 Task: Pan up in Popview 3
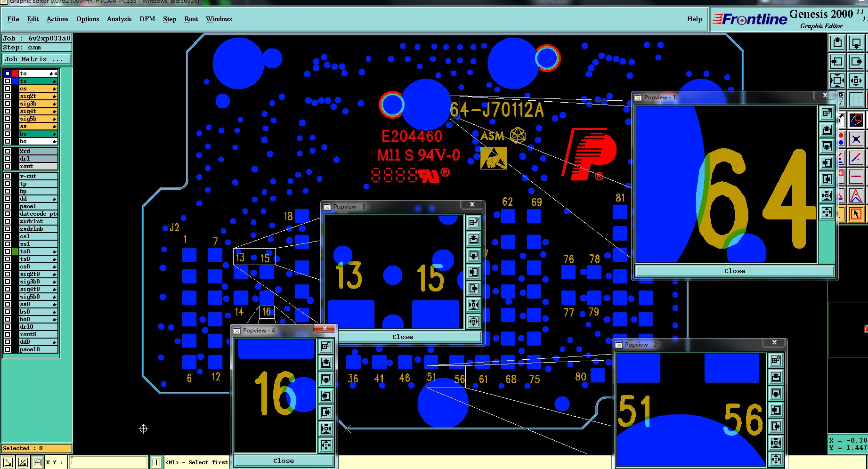473,239
